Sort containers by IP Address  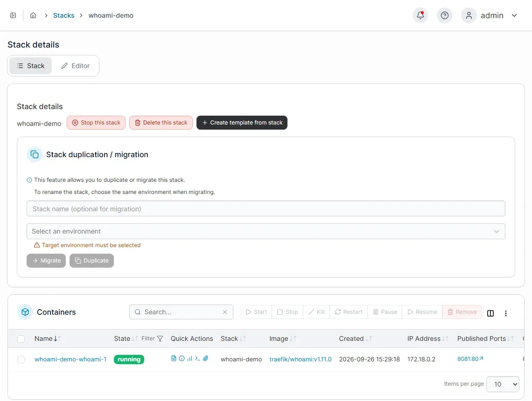click(428, 339)
